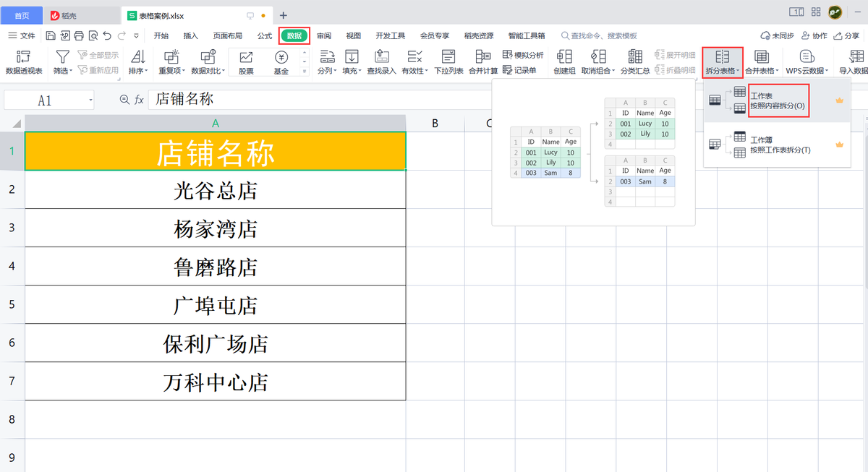Open the 文件 menu
868x472 pixels.
22,35
